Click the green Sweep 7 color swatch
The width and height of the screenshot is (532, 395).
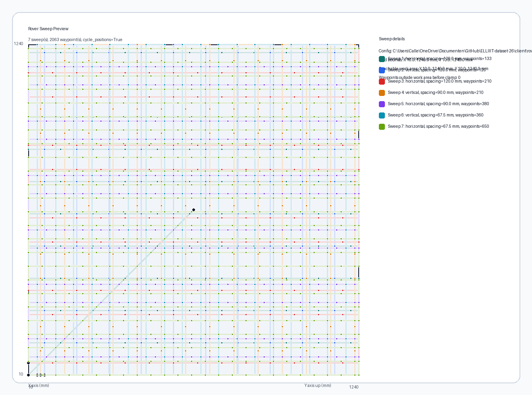(x=382, y=127)
